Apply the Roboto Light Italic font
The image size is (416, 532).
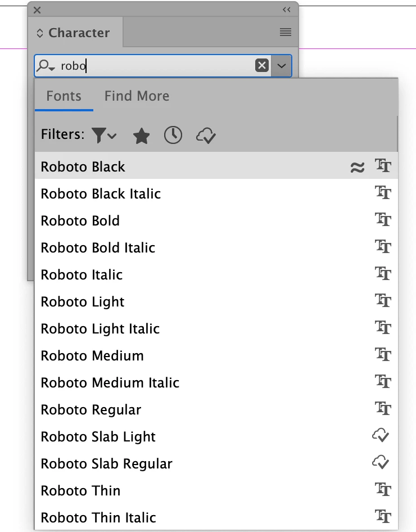click(x=216, y=328)
